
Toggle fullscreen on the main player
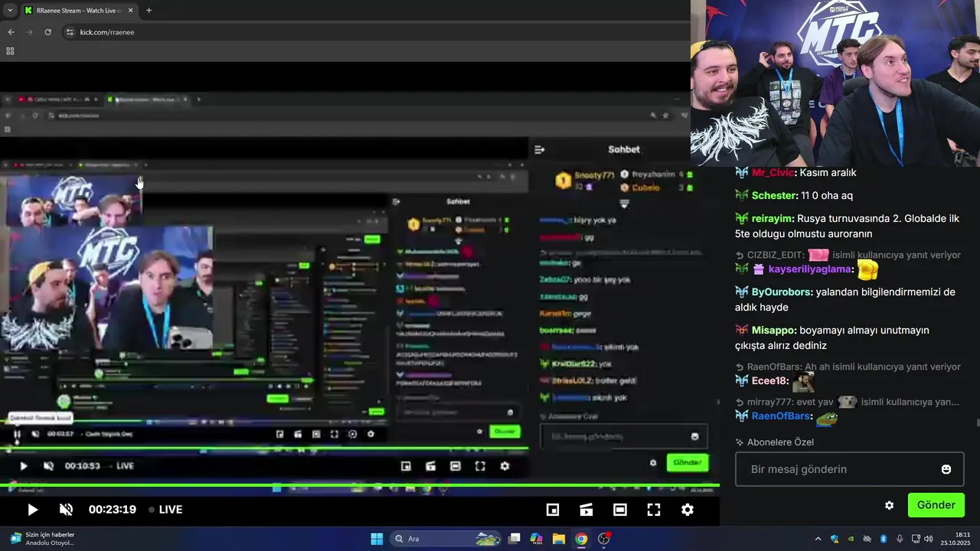(654, 510)
